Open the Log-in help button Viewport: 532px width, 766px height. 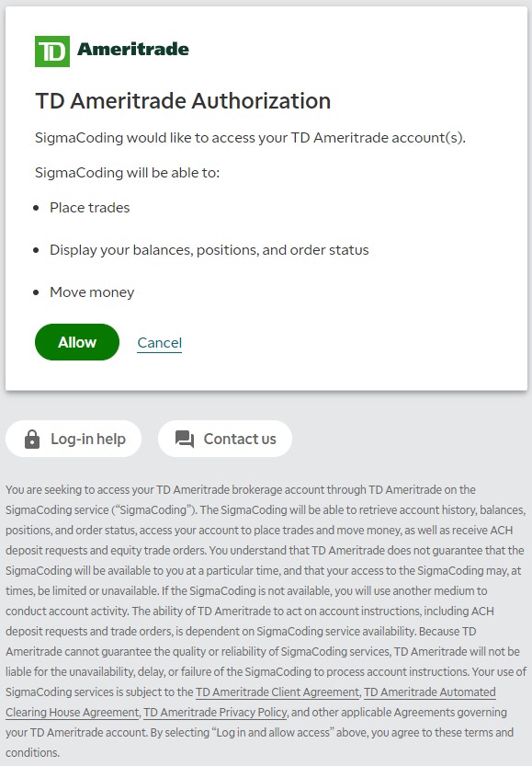[74, 439]
